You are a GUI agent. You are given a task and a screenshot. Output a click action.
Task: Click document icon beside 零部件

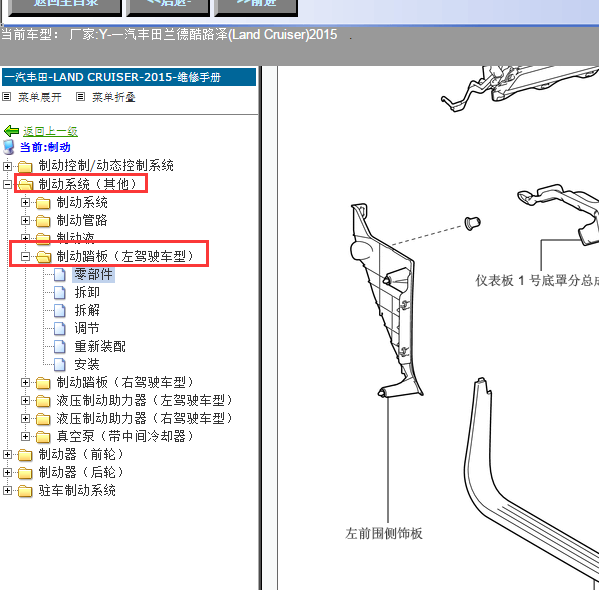[60, 274]
